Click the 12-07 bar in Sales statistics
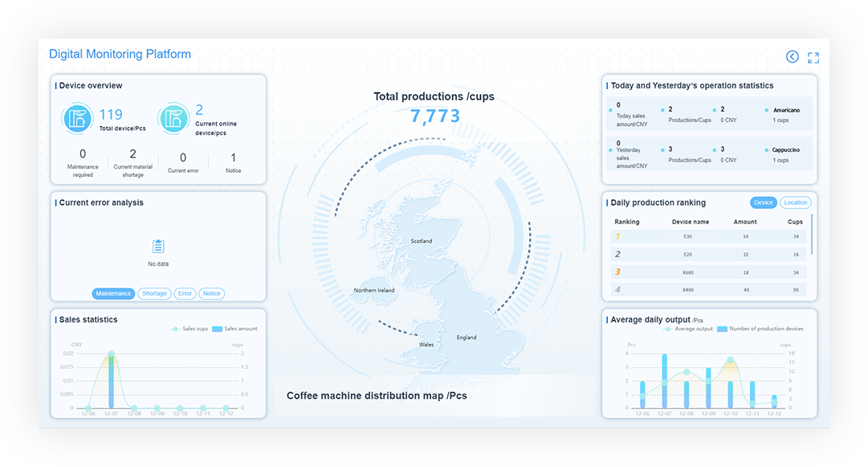 click(x=111, y=382)
